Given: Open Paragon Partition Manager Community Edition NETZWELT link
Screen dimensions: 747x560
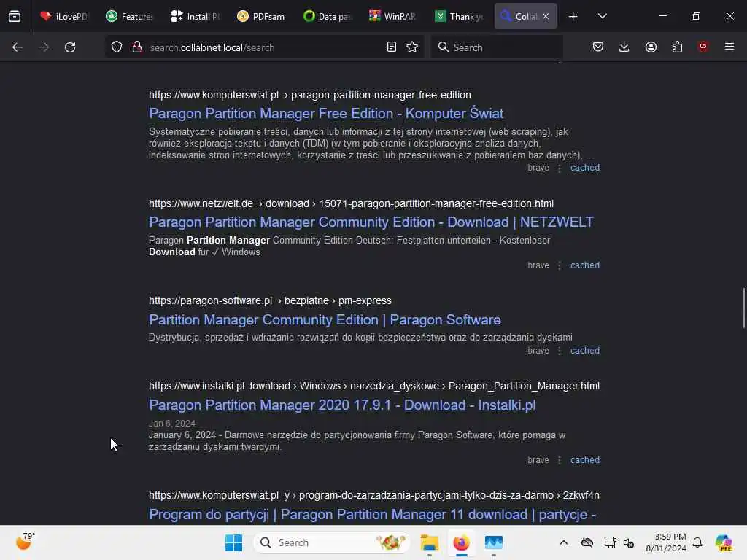Looking at the screenshot, I should tap(371, 222).
